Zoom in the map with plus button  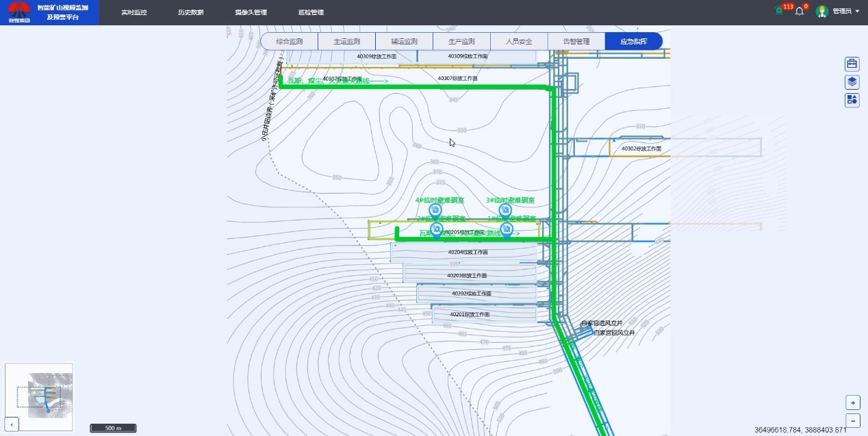point(853,402)
